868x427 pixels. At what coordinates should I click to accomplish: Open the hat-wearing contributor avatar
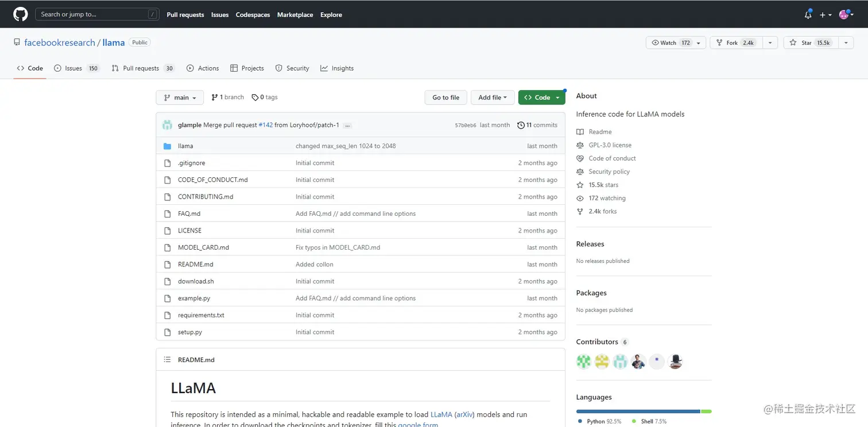point(675,362)
